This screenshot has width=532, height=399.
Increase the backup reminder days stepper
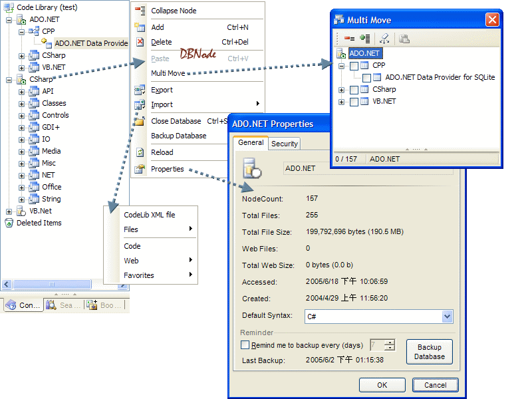coord(390,342)
